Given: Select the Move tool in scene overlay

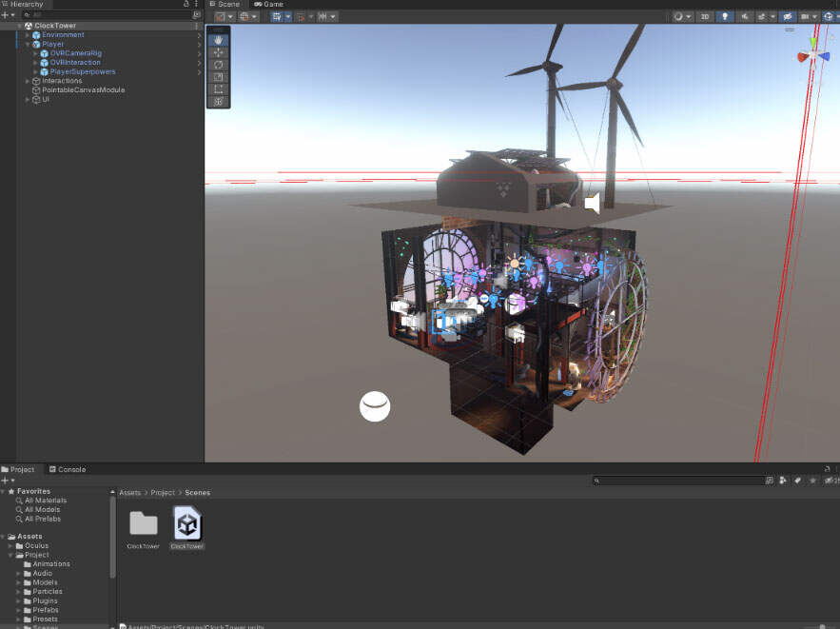Looking at the screenshot, I should pos(218,53).
